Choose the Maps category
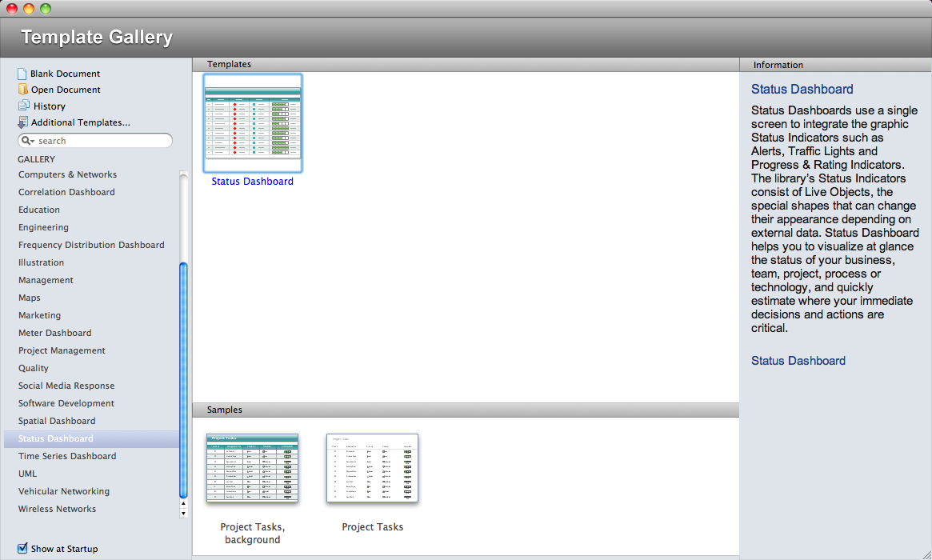This screenshot has width=932, height=560. [29, 298]
